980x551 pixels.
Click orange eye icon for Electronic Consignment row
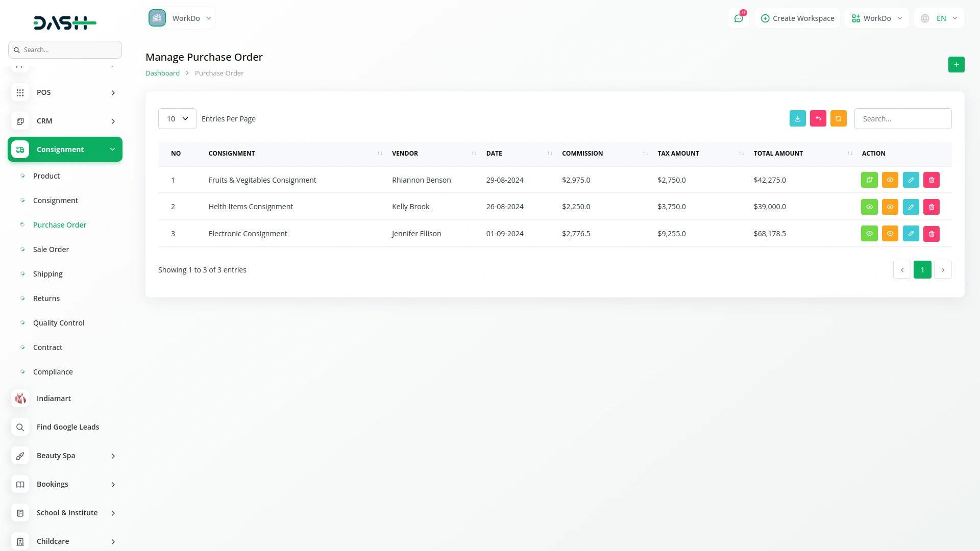coord(890,234)
